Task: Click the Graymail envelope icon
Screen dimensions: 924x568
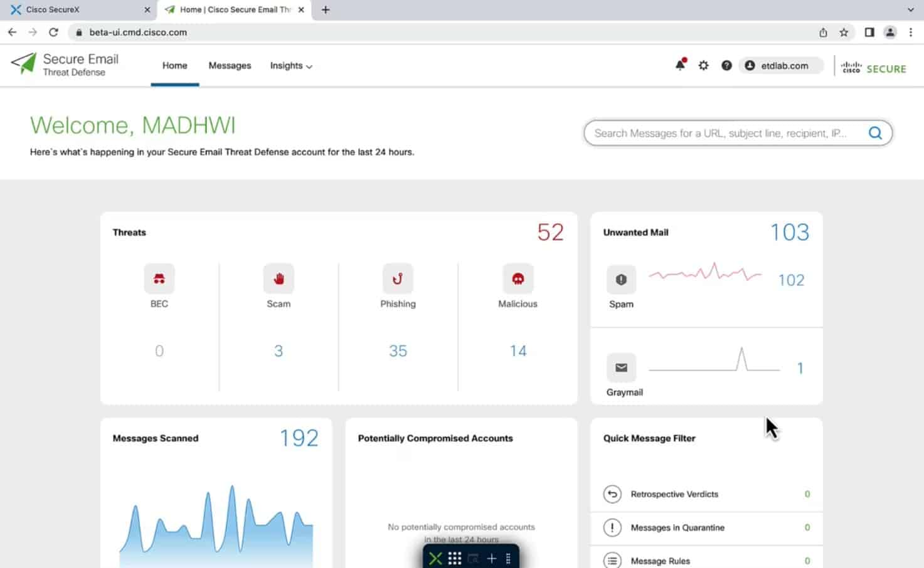Action: pos(621,367)
